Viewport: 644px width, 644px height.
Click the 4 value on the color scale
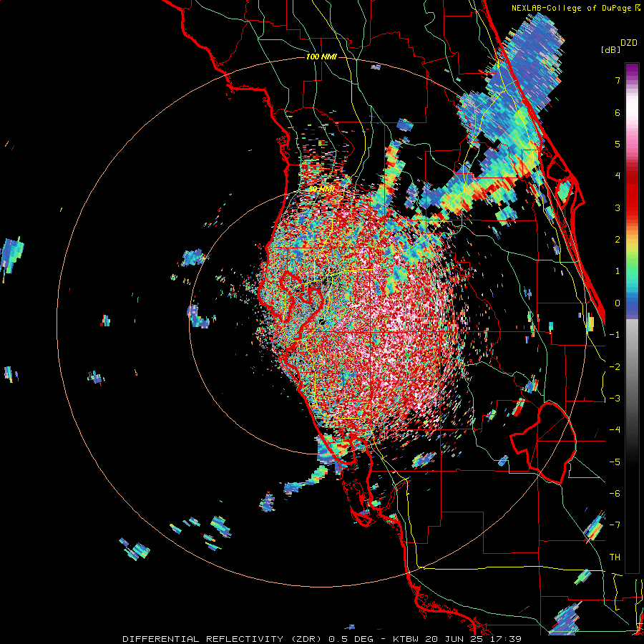click(x=618, y=176)
